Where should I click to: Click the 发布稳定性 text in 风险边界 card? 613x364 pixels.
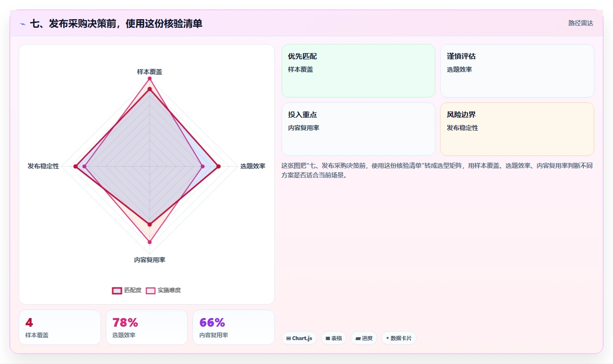pos(463,128)
